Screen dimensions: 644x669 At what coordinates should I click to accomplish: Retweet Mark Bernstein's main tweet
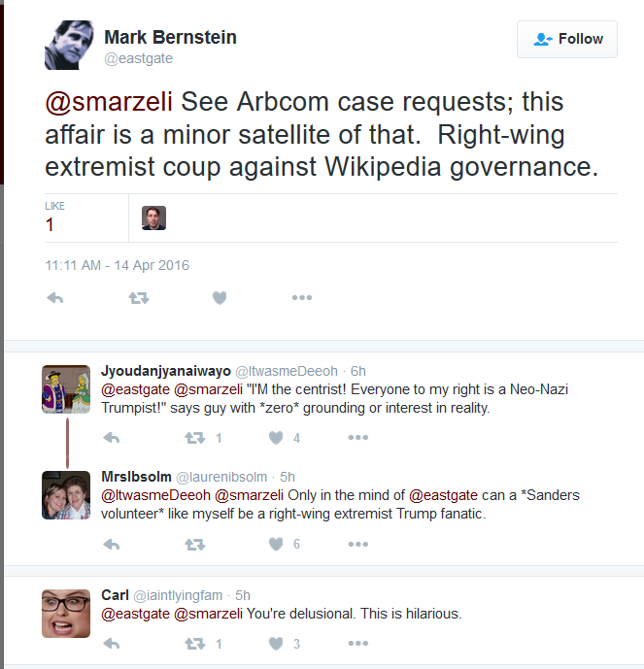pos(139,298)
